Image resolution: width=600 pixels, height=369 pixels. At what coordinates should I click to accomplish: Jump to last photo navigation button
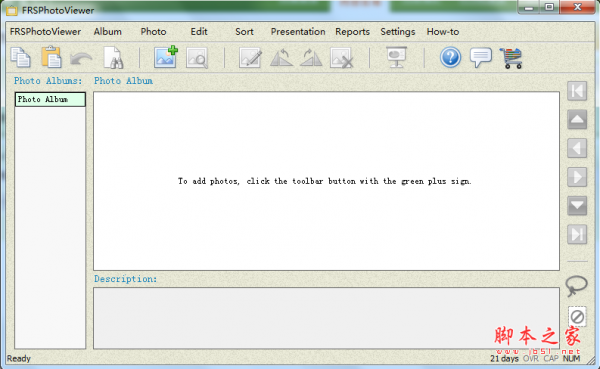coord(577,234)
